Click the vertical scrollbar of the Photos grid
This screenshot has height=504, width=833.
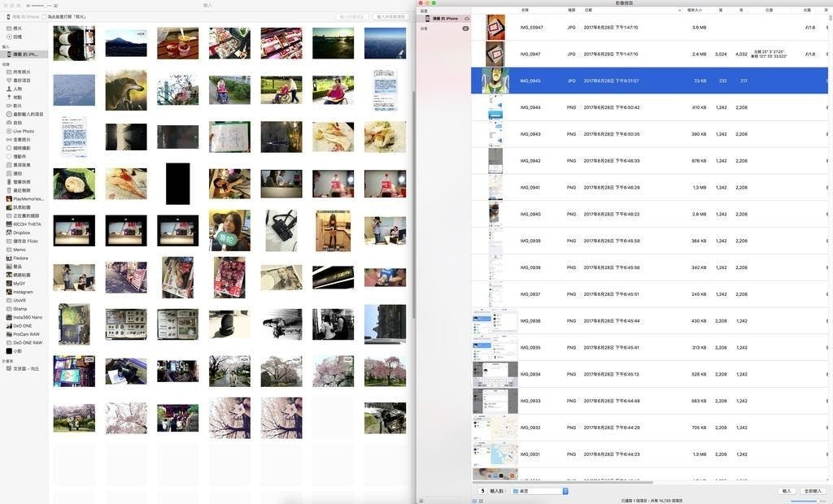[x=413, y=206]
